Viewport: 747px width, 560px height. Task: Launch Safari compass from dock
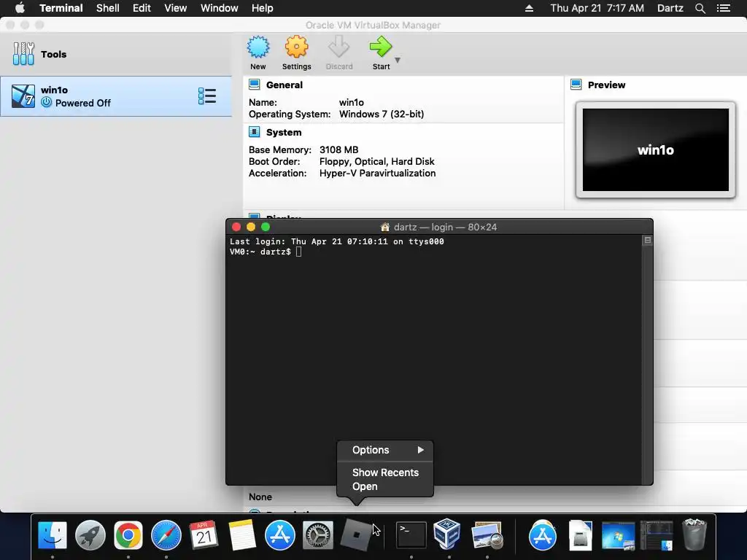pyautogui.click(x=166, y=534)
